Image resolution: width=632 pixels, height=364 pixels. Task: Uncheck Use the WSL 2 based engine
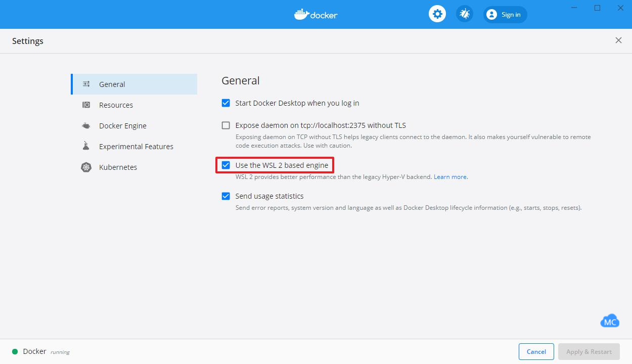[x=226, y=165]
